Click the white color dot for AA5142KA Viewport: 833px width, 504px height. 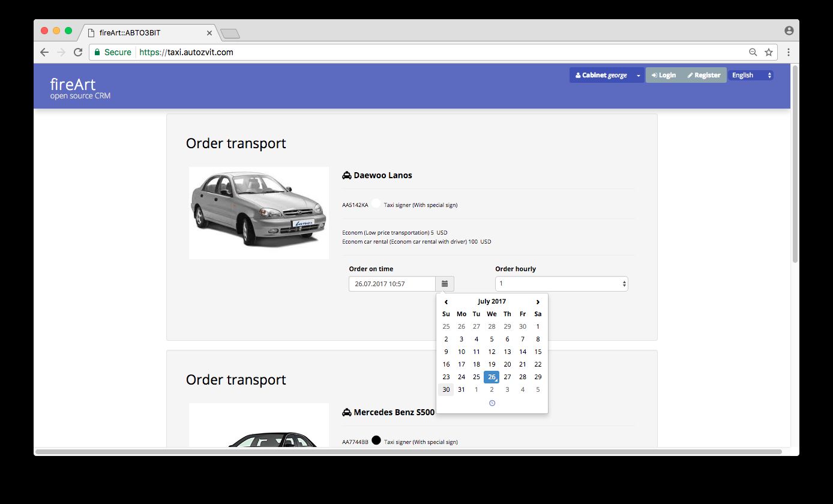(376, 203)
